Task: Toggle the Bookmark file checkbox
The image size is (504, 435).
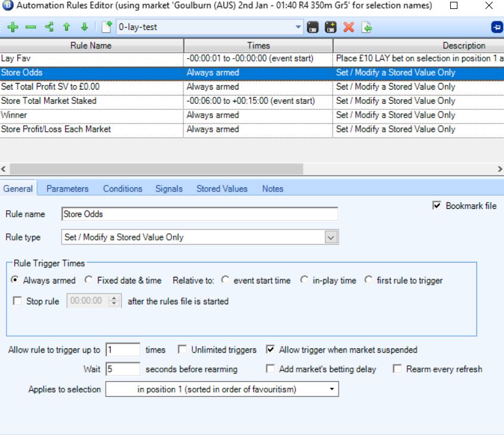Action: 436,206
